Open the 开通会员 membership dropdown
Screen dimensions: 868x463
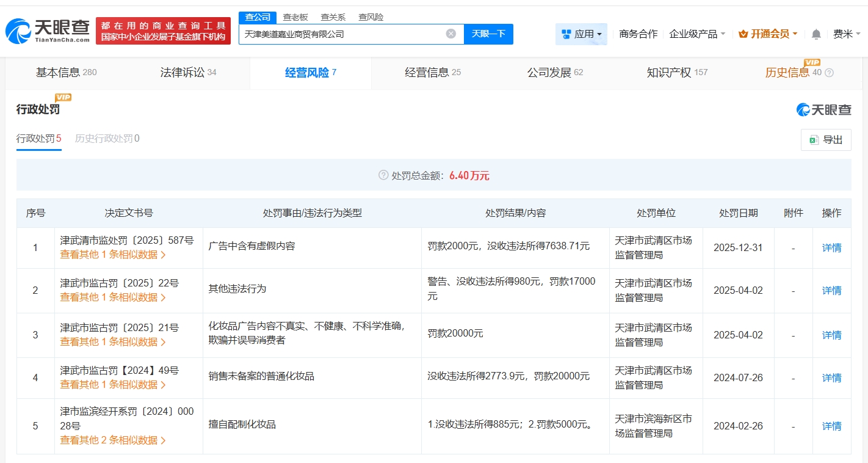pyautogui.click(x=768, y=34)
